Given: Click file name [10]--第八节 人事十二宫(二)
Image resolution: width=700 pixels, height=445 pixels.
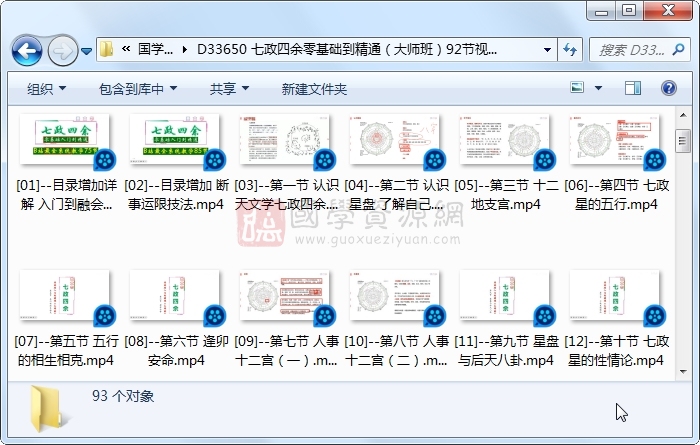Looking at the screenshot, I should click(x=396, y=351).
